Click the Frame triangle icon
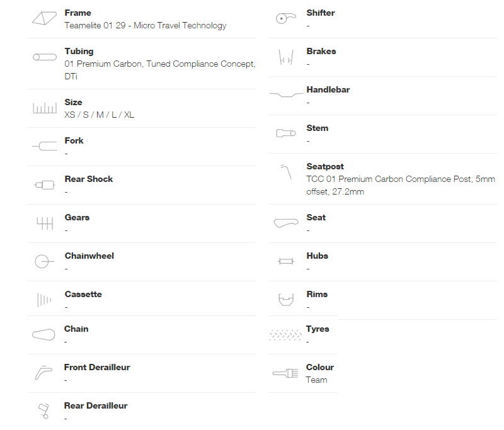Viewport: 504px width, 430px height. 44,18
